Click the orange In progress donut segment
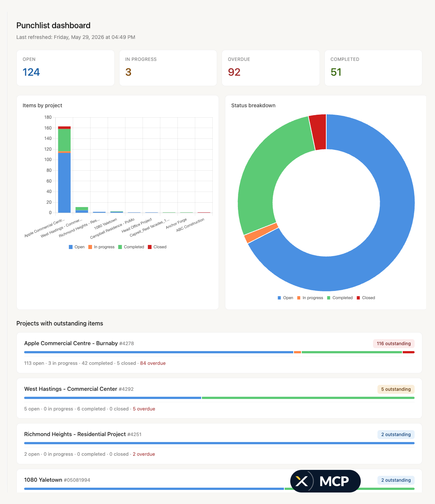 [x=261, y=233]
